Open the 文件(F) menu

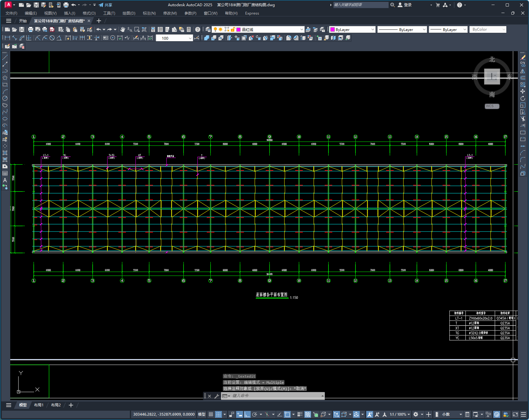click(x=11, y=13)
